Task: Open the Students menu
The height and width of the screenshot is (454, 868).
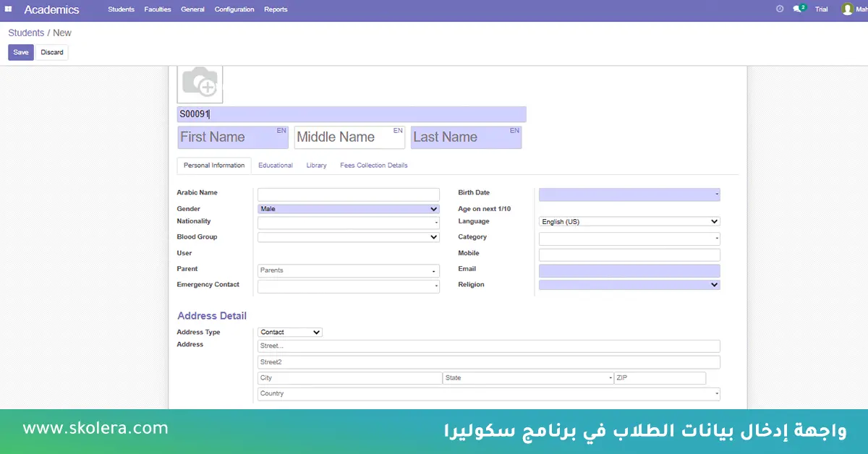Action: 121,9
